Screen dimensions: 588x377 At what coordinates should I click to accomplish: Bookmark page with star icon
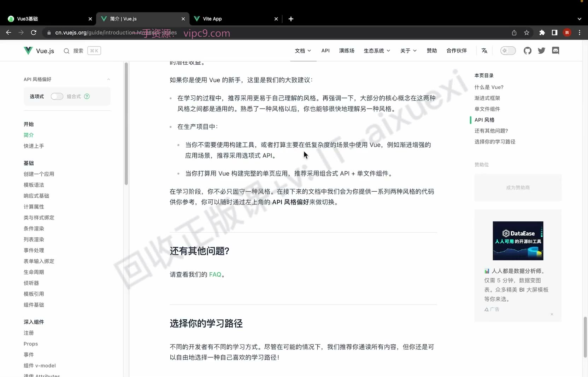point(527,33)
